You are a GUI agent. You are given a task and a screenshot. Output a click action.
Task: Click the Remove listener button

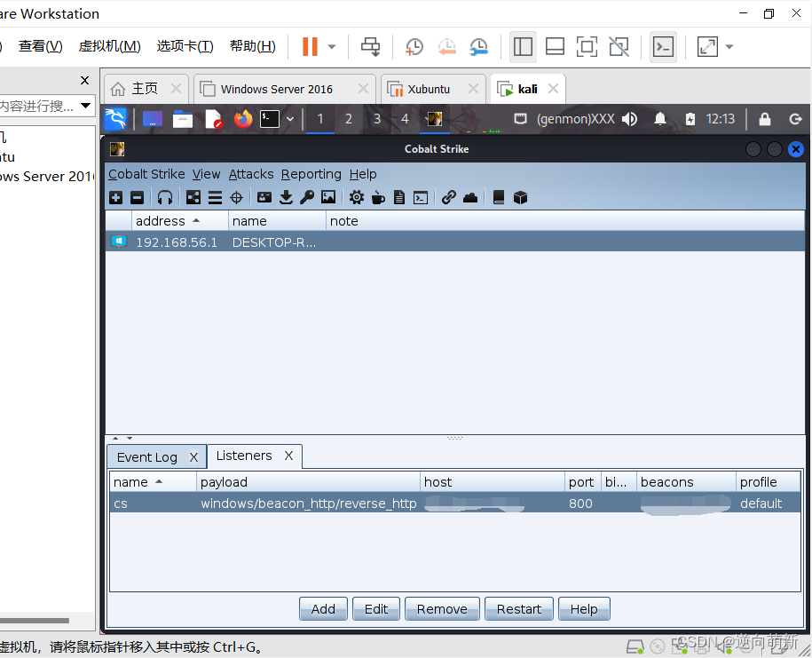click(442, 609)
